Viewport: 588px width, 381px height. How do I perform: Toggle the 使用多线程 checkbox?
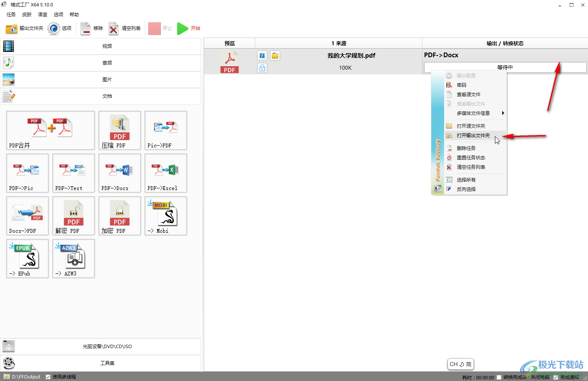pyautogui.click(x=48, y=377)
